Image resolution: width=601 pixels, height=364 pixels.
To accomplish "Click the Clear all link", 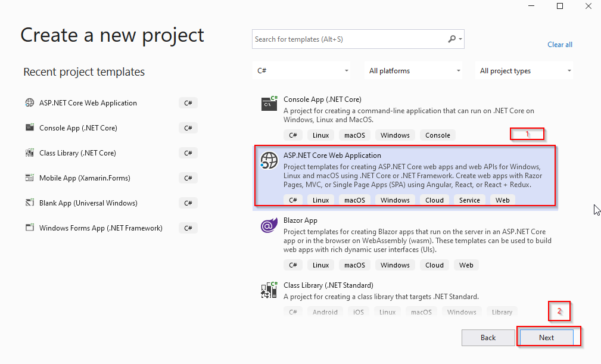I will tap(559, 44).
